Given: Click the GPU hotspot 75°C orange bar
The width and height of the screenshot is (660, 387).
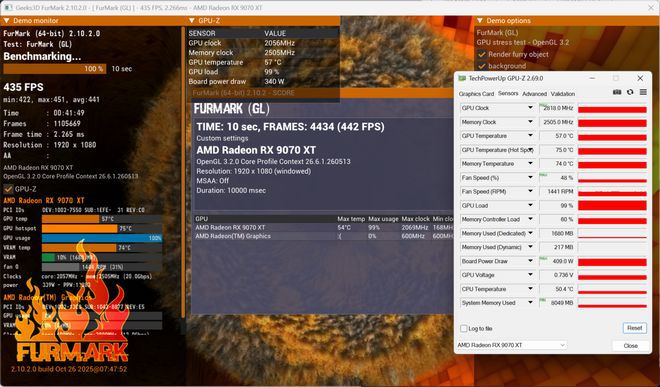Looking at the screenshot, I should [x=80, y=228].
